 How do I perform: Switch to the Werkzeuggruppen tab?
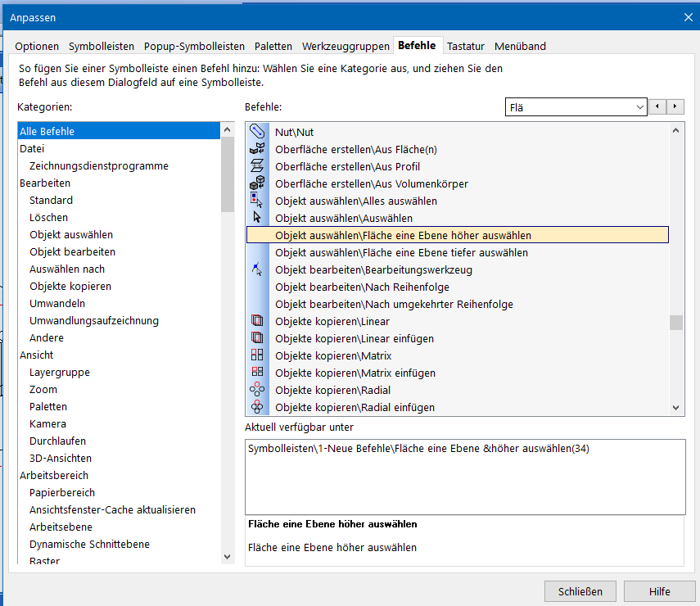(345, 47)
